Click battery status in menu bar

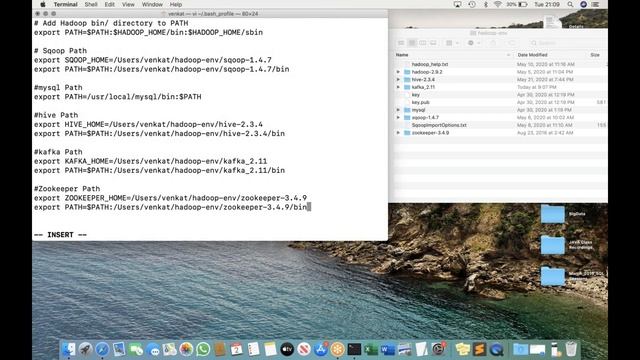[517, 4]
